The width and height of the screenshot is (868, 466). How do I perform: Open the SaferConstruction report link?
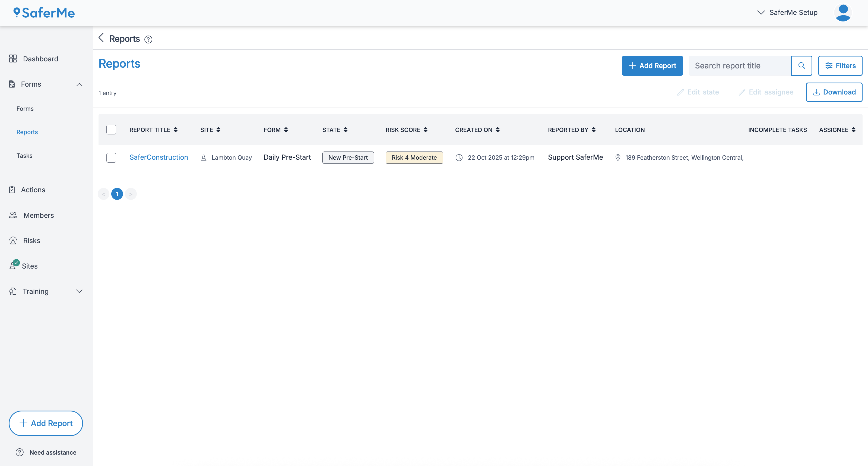pyautogui.click(x=159, y=157)
